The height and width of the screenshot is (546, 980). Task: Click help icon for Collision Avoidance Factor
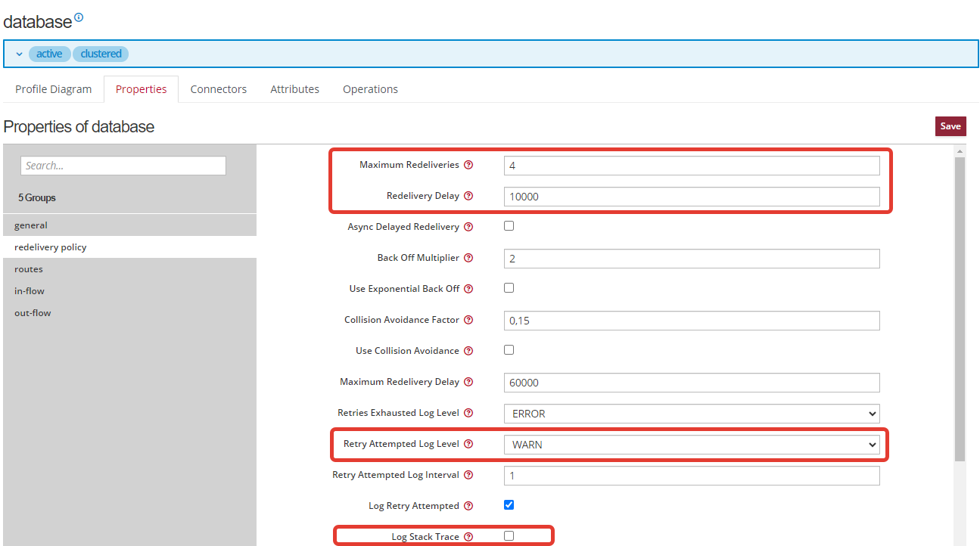point(468,320)
